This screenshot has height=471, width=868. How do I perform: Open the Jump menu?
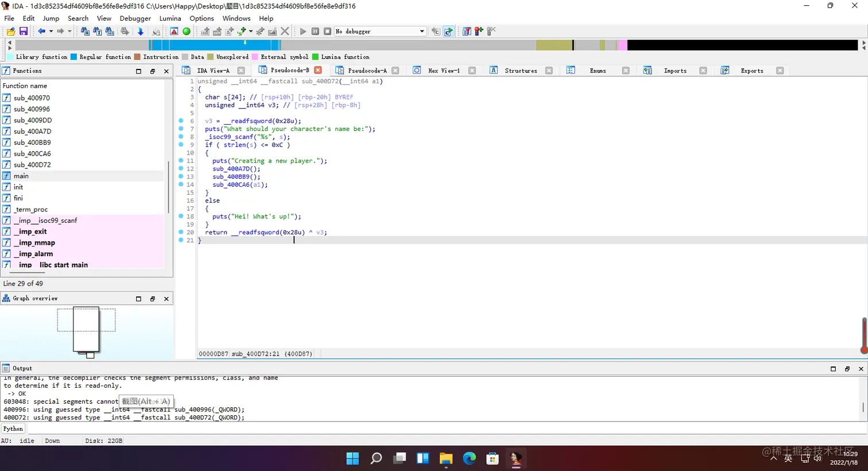[x=51, y=18]
